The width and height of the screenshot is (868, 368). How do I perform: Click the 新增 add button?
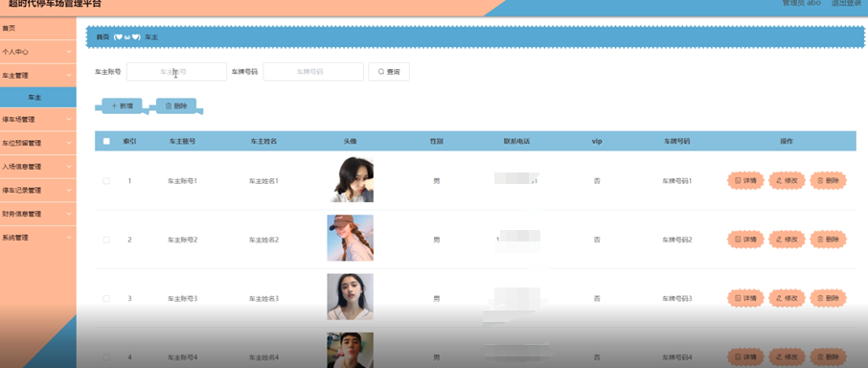point(122,105)
